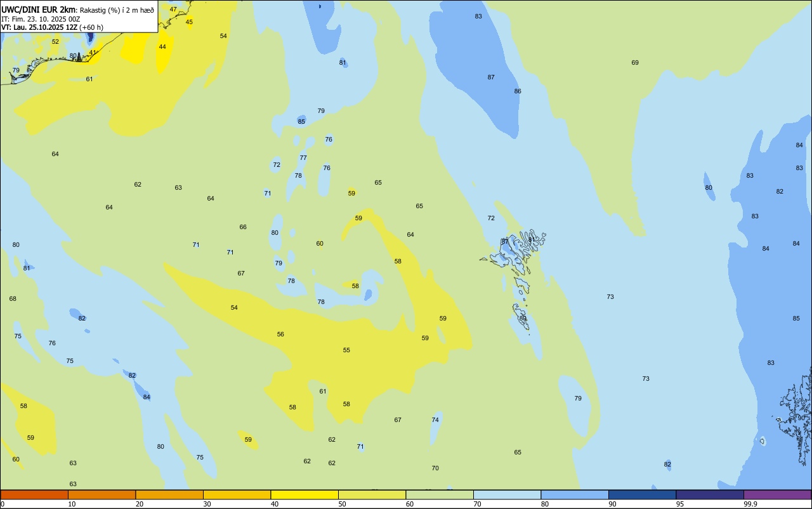This screenshot has width=812, height=509.
Task: Click the 'IT: Fim. 23. 10. 2025 00Z' line
Action: (x=41, y=19)
